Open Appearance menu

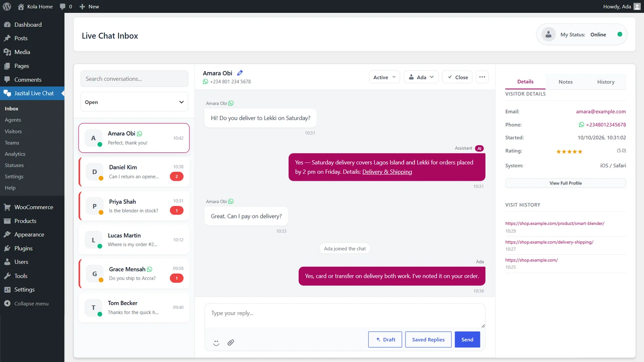32,234
